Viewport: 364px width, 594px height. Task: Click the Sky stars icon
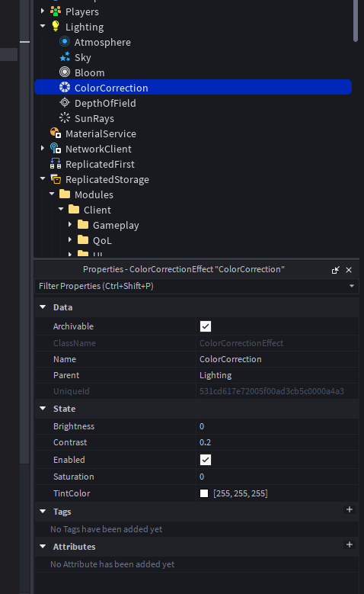coord(65,57)
